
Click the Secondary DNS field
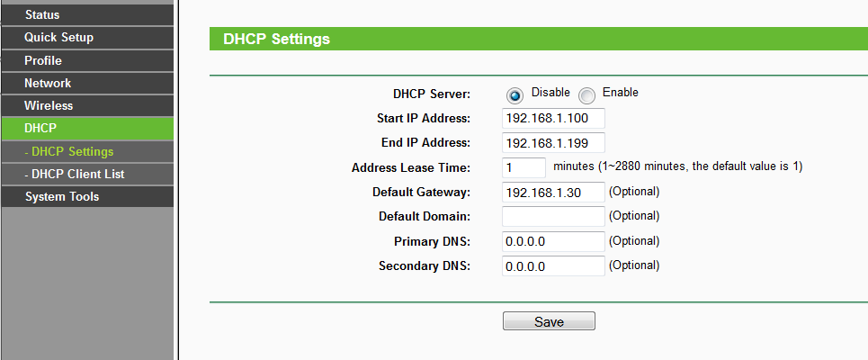(553, 265)
